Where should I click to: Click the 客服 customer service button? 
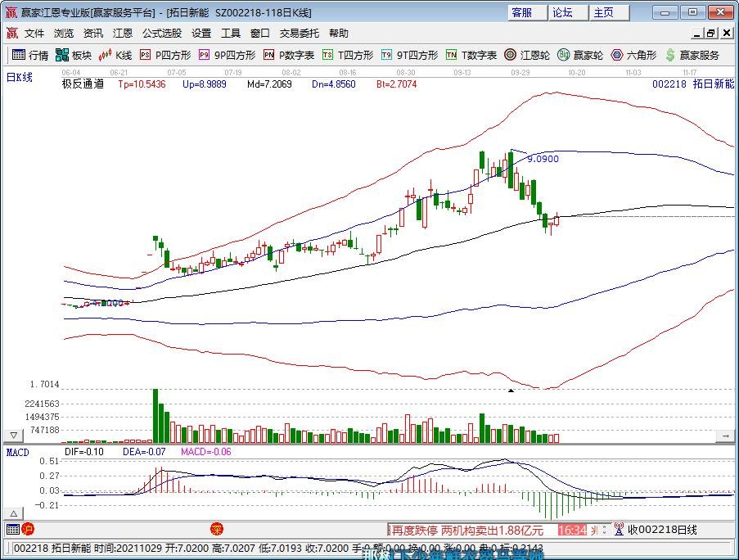click(x=522, y=12)
